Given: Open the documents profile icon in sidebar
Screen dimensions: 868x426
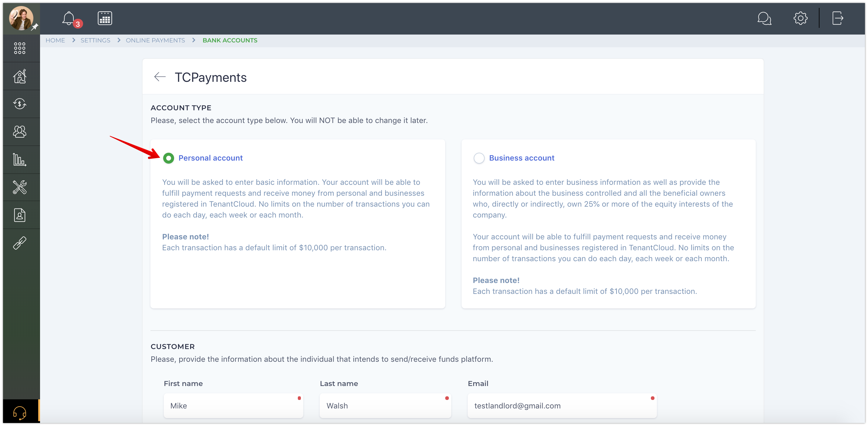Looking at the screenshot, I should pos(19,215).
